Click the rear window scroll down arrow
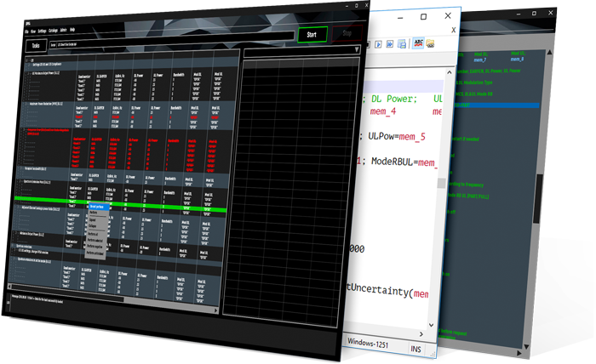The height and width of the screenshot is (364, 596). [526, 346]
